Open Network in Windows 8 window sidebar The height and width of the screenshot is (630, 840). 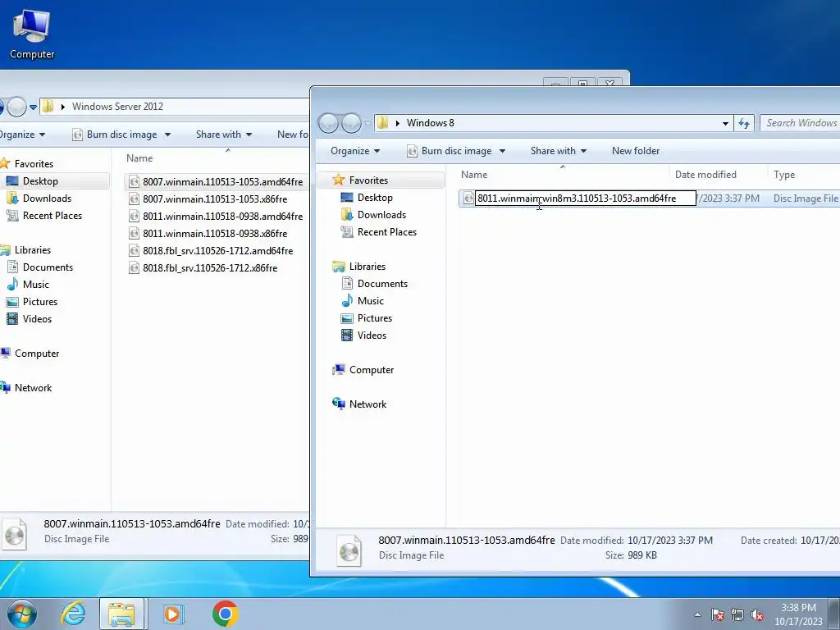367,404
